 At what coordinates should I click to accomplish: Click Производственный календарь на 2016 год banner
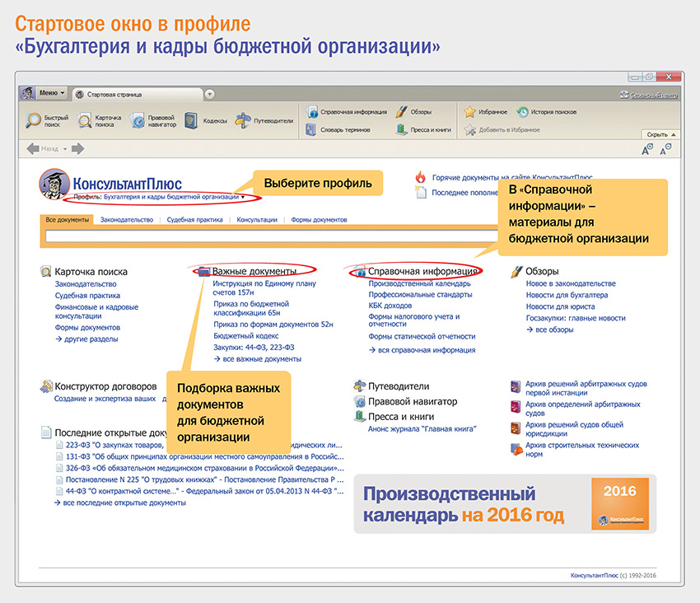(x=505, y=504)
